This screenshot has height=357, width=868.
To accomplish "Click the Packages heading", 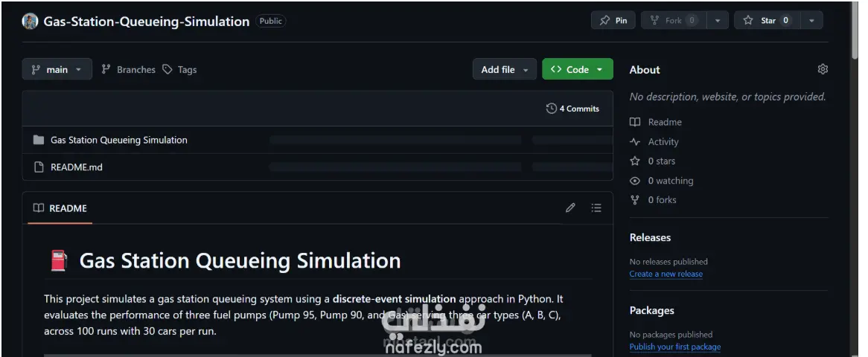I will 651,310.
